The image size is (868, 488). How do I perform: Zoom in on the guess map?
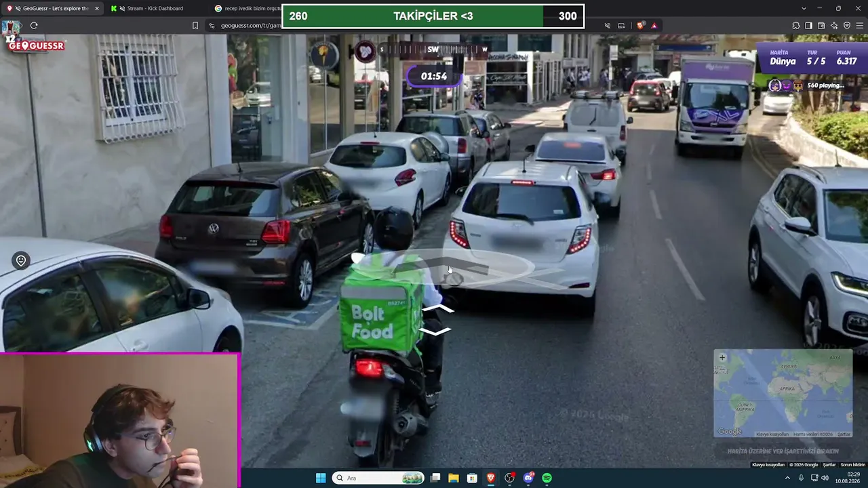722,358
